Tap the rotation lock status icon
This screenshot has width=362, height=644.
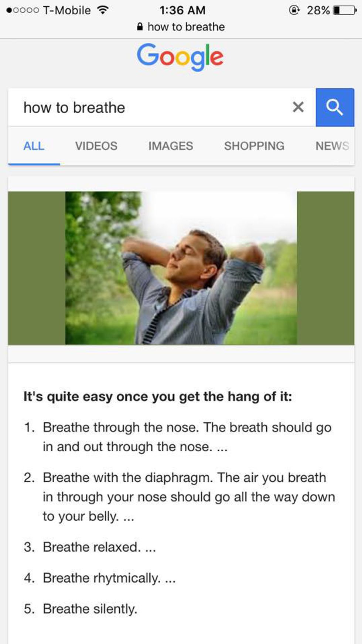(294, 10)
